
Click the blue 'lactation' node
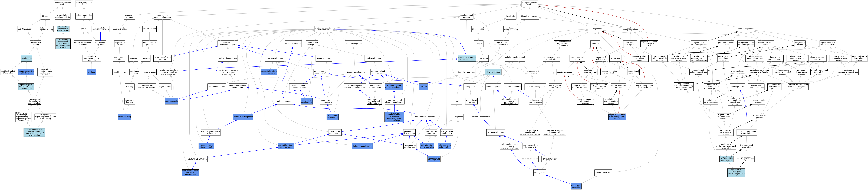coord(424,87)
